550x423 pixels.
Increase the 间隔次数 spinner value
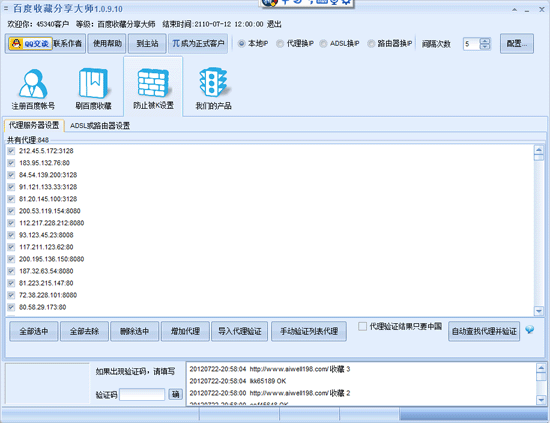point(485,41)
